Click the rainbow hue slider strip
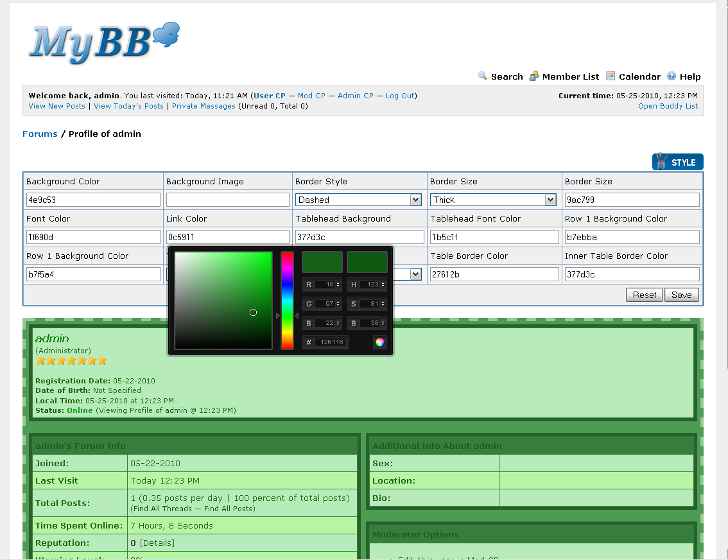The height and width of the screenshot is (560, 728). click(x=287, y=300)
